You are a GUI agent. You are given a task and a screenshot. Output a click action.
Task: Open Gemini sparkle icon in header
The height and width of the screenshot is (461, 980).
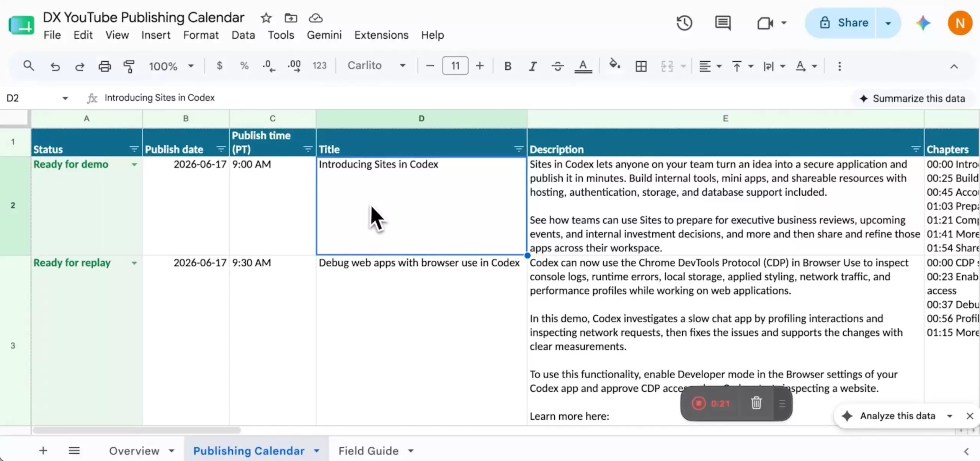tap(923, 23)
